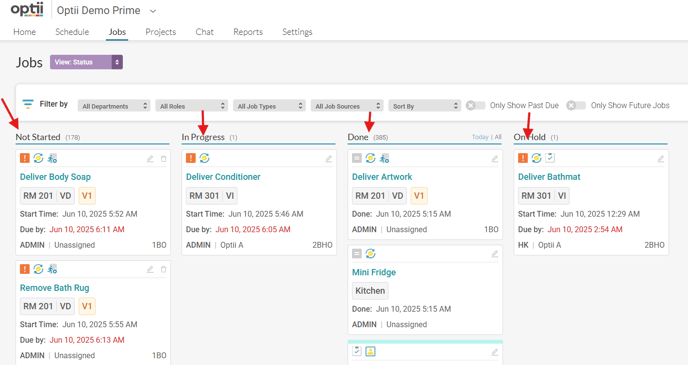Click high priority icon on Deliver Bathmat
This screenshot has width=688, height=365.
click(x=523, y=158)
